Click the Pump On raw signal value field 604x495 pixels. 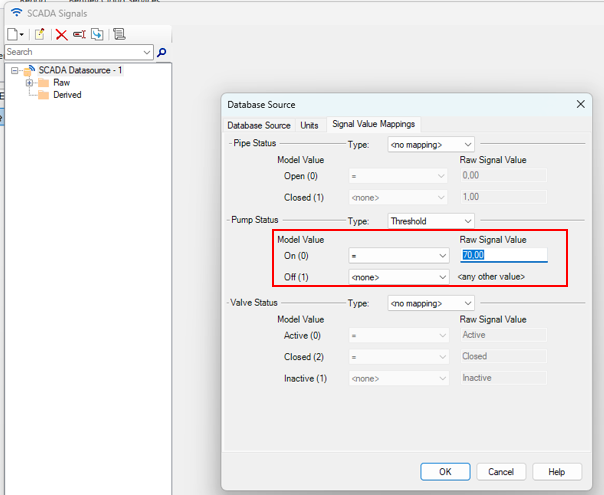pos(503,256)
